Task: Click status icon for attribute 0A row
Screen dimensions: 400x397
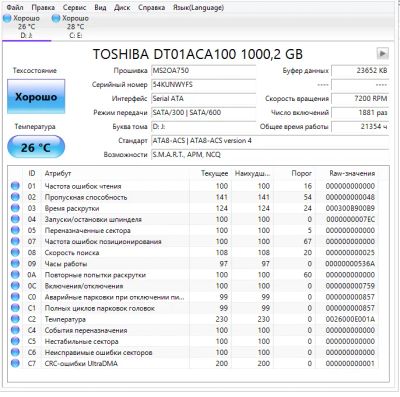Action: 15,275
